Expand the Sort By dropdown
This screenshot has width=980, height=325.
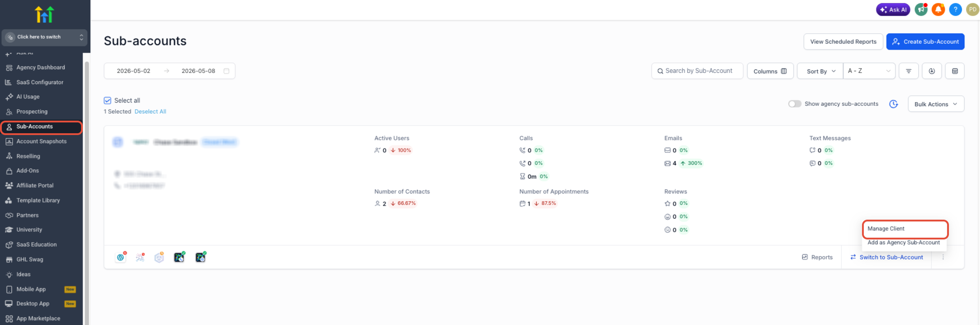pyautogui.click(x=820, y=71)
